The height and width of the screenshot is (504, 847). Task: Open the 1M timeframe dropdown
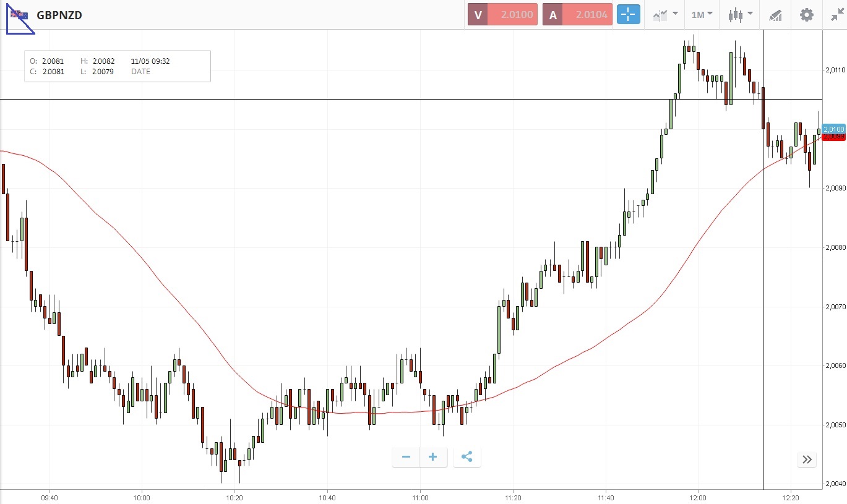pyautogui.click(x=702, y=15)
